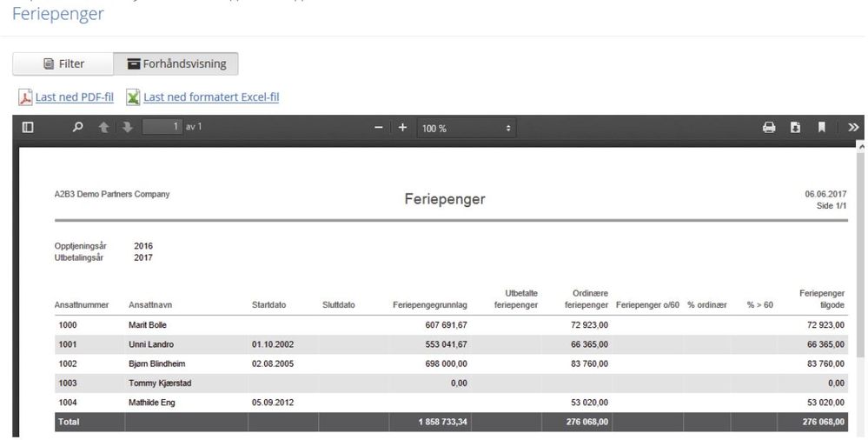Zoom in with the plus icon

tap(402, 128)
